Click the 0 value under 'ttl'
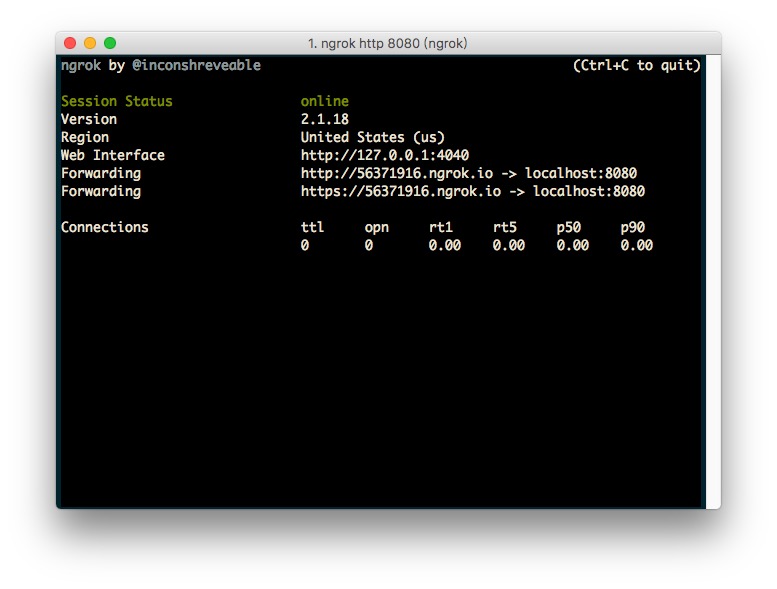The height and width of the screenshot is (589, 777). 305,245
